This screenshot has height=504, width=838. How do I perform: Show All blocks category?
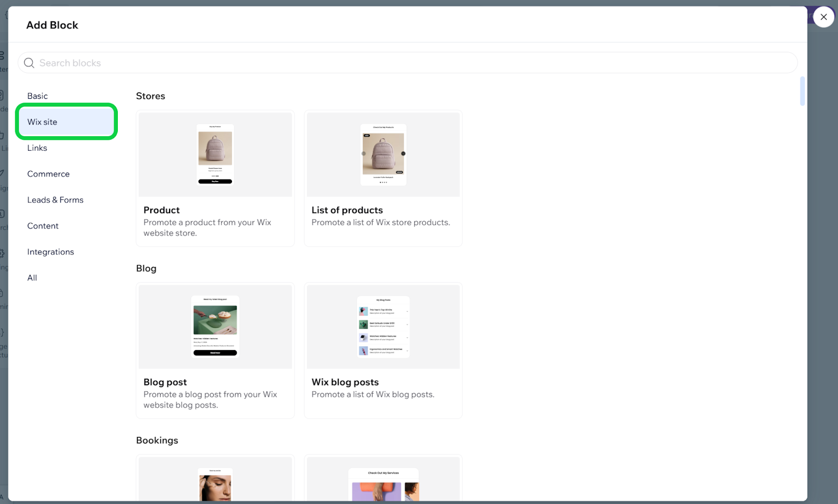pos(32,278)
